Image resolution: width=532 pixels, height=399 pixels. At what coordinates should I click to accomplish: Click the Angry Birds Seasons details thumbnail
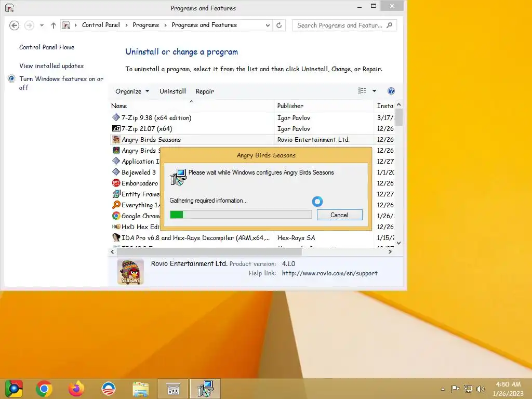[x=130, y=272]
